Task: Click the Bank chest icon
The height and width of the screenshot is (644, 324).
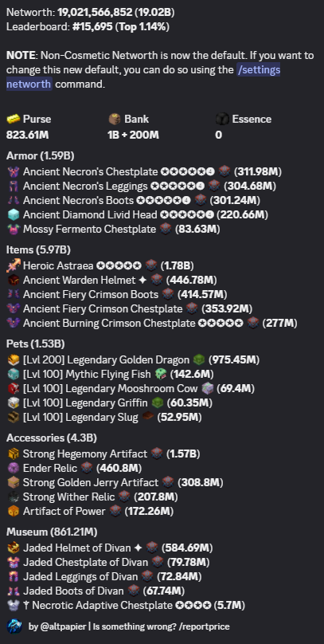Action: click(115, 119)
